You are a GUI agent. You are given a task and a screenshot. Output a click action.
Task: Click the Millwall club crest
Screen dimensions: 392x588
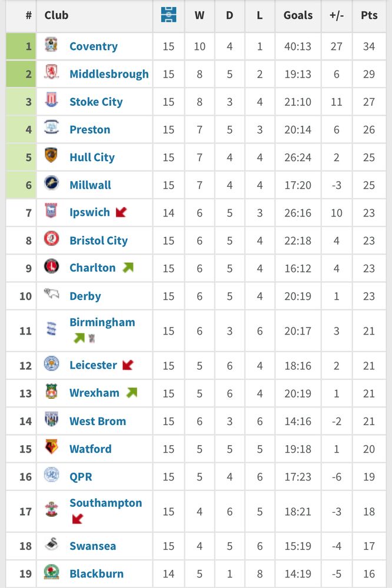pos(51,183)
